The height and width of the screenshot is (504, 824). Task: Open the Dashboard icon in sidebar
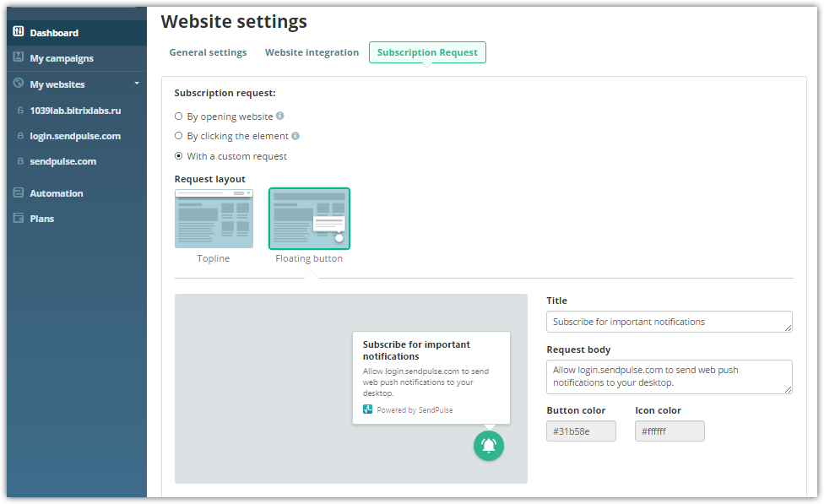pyautogui.click(x=19, y=31)
